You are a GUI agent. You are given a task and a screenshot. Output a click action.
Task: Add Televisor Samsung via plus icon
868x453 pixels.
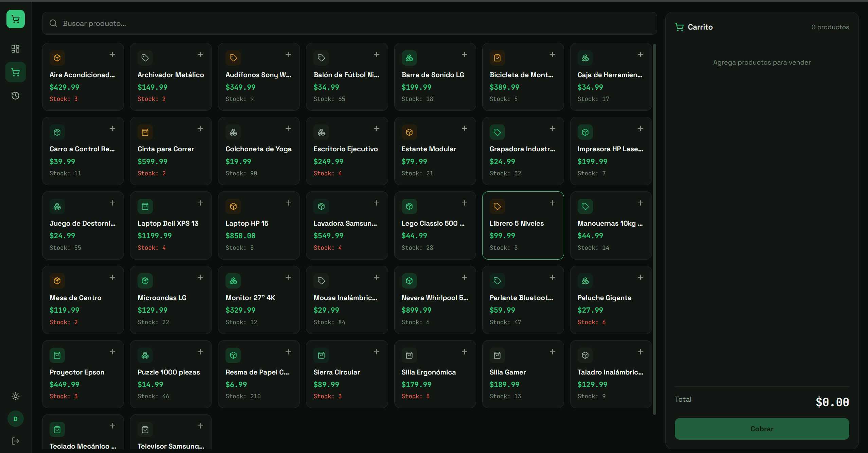click(200, 426)
